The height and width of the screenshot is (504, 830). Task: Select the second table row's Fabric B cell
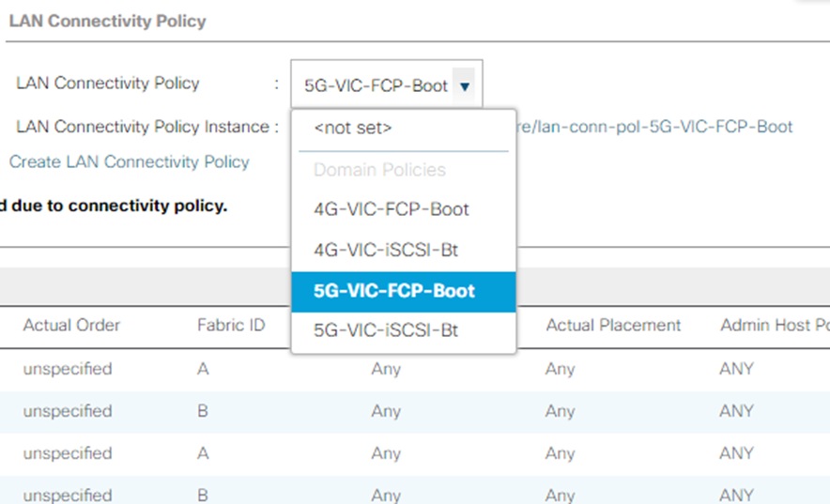pyautogui.click(x=203, y=411)
